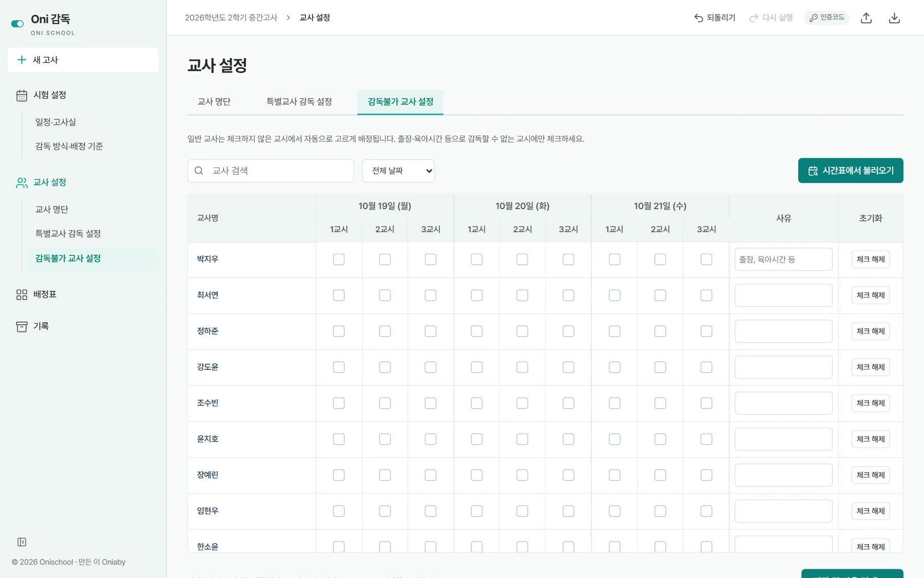924x578 pixels.
Task: Click 체크 해제 for 윤지호
Action: pyautogui.click(x=871, y=439)
